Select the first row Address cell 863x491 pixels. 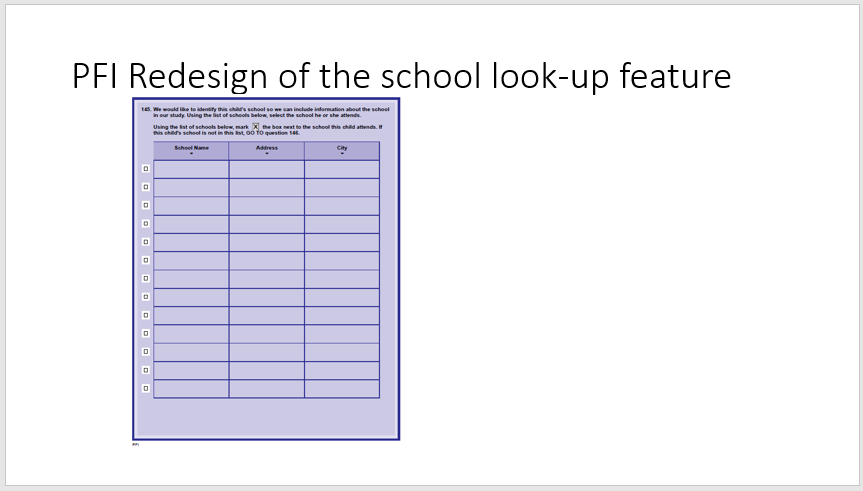267,169
